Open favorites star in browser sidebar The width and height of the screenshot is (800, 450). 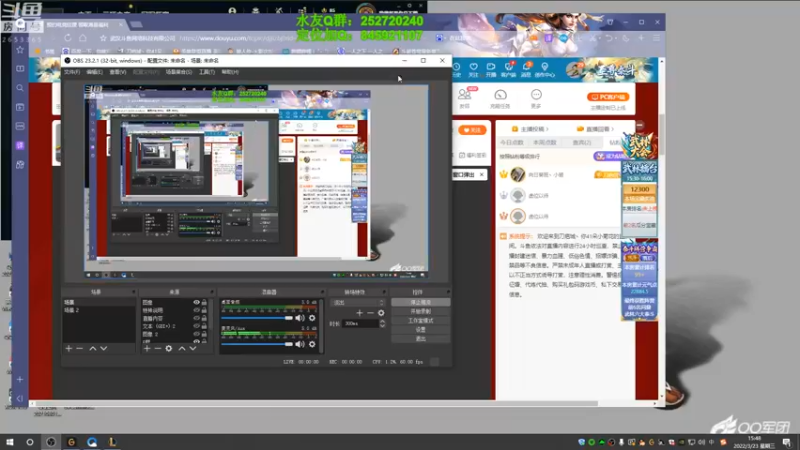pos(20,49)
